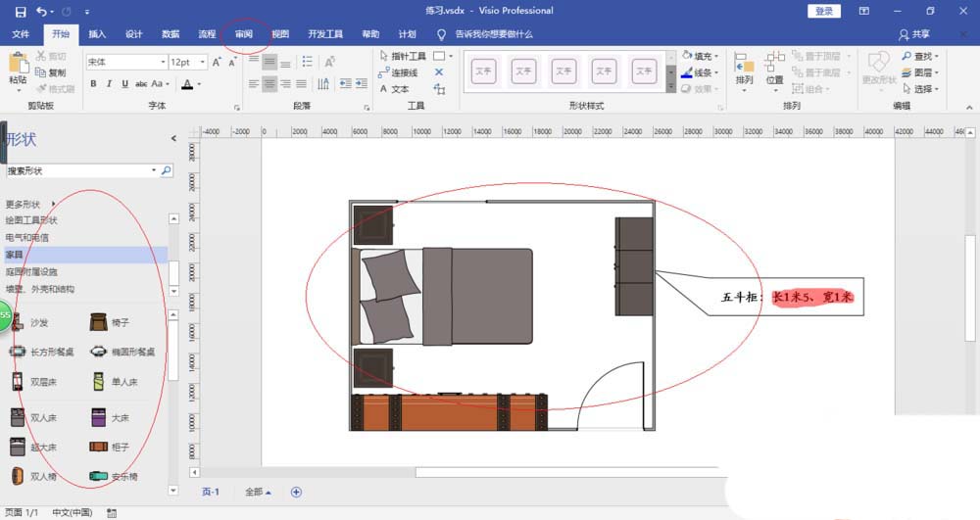The image size is (980, 520).
Task: Add a new page with plus icon
Action: pos(296,492)
